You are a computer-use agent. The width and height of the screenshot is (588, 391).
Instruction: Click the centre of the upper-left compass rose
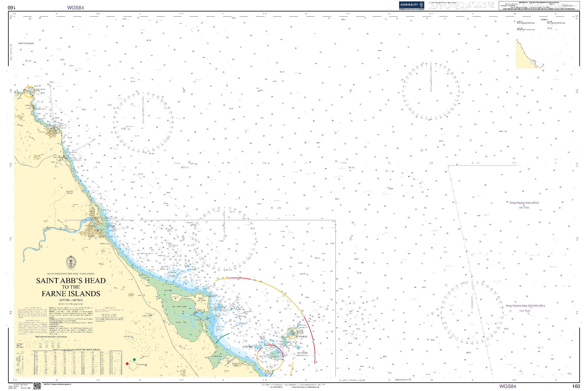143,122
